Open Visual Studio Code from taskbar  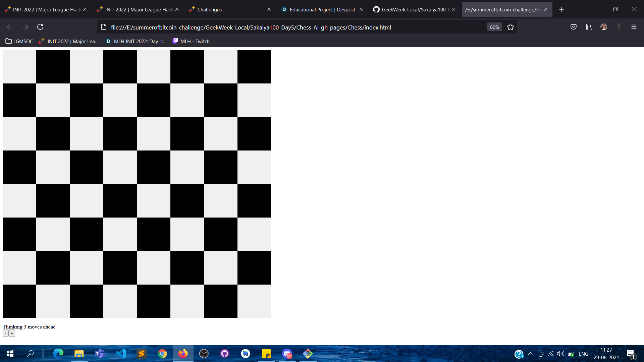(121, 354)
